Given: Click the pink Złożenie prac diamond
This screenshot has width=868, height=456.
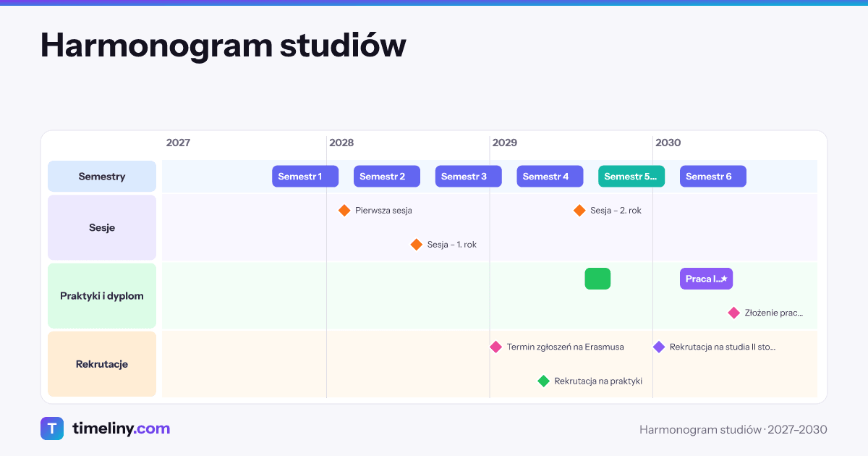Looking at the screenshot, I should (x=734, y=313).
